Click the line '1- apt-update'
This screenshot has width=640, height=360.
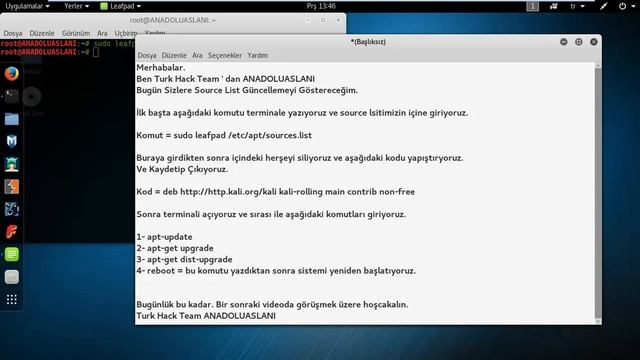click(x=164, y=237)
